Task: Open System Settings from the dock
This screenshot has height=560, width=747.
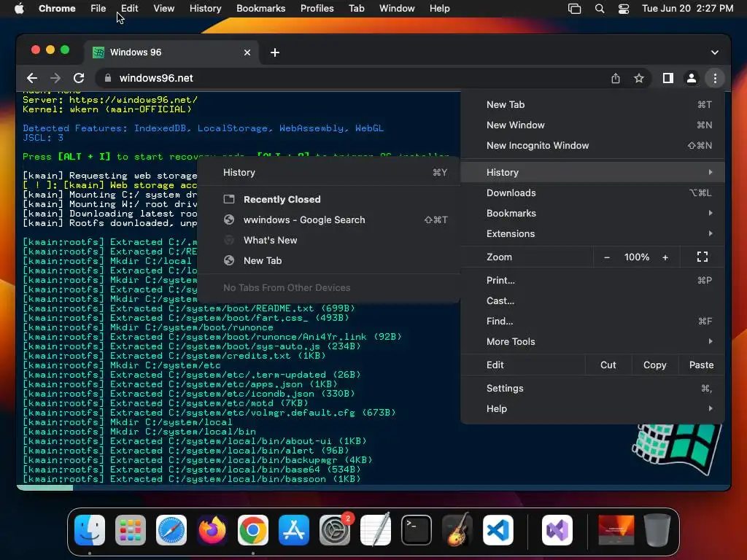Action: tap(335, 530)
